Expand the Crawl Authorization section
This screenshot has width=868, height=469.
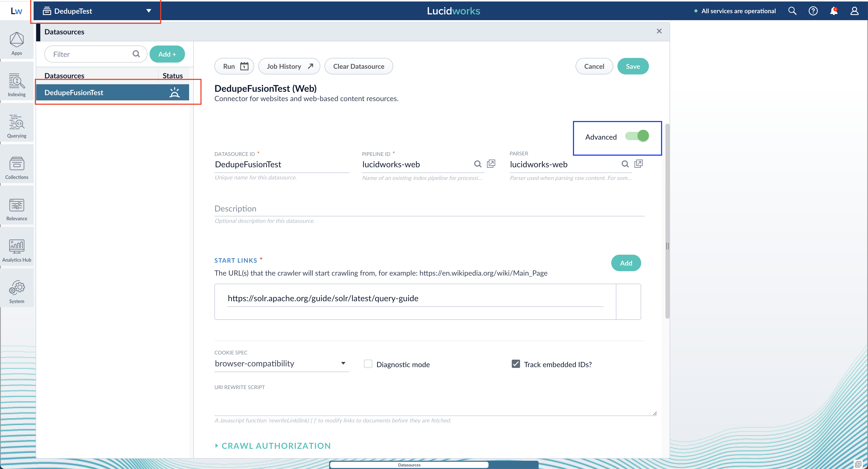[273, 446]
